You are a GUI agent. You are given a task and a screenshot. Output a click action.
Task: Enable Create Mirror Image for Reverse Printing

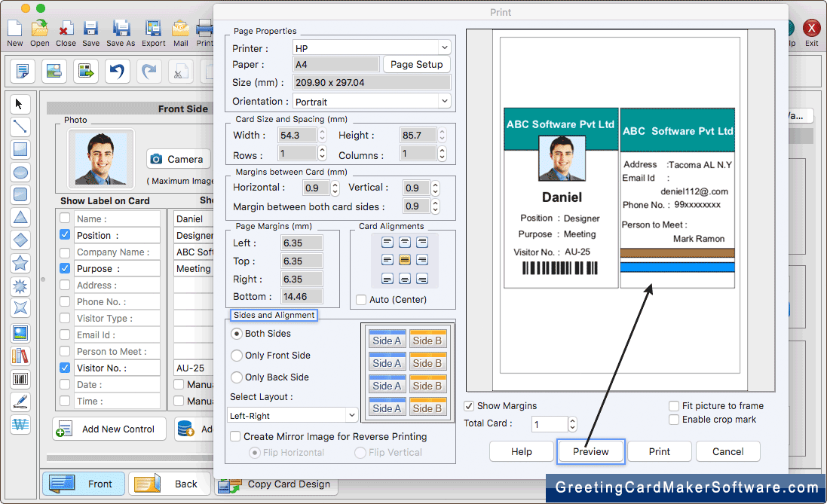tap(236, 436)
